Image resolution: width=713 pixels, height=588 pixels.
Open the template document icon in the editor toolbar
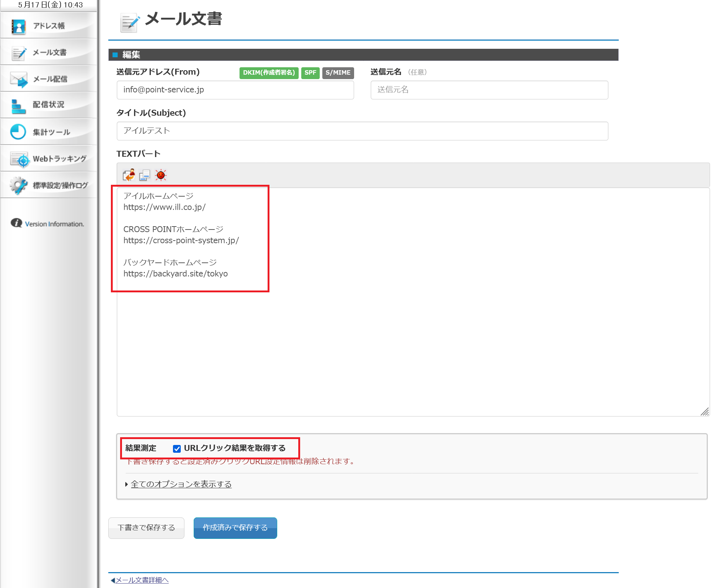(x=144, y=175)
